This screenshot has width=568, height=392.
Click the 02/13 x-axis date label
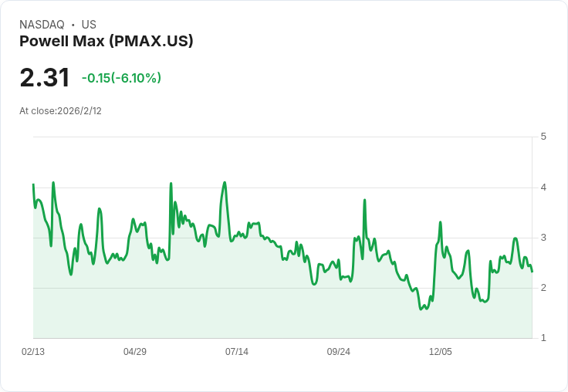pyautogui.click(x=33, y=352)
